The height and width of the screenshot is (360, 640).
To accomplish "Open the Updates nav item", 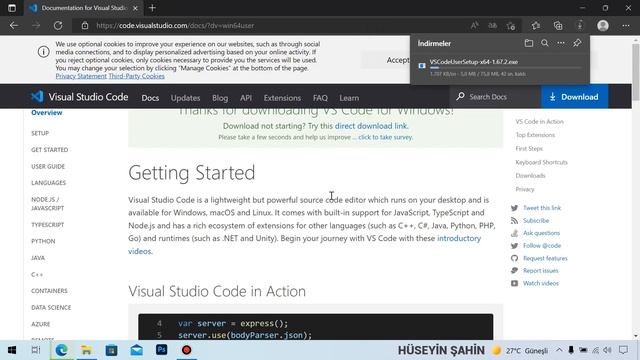I will [185, 98].
